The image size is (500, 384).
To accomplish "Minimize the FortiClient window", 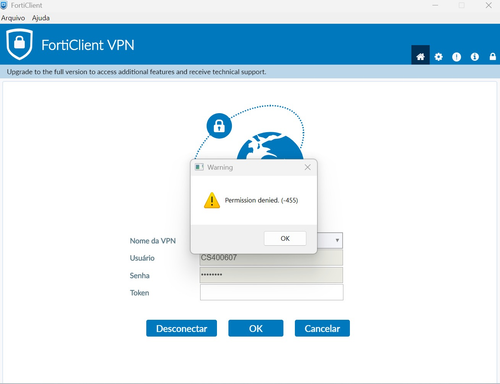I will [435, 5].
